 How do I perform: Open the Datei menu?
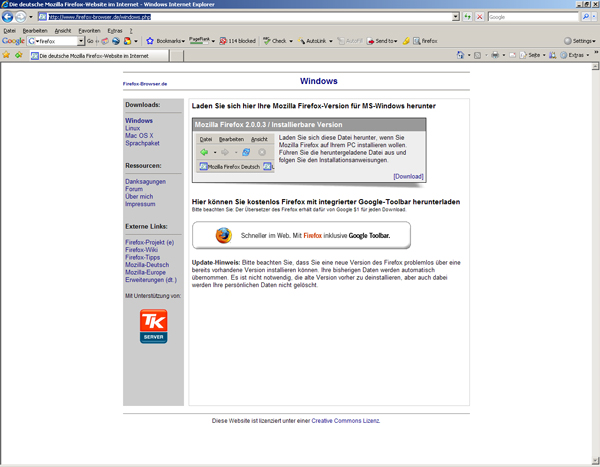(10, 31)
